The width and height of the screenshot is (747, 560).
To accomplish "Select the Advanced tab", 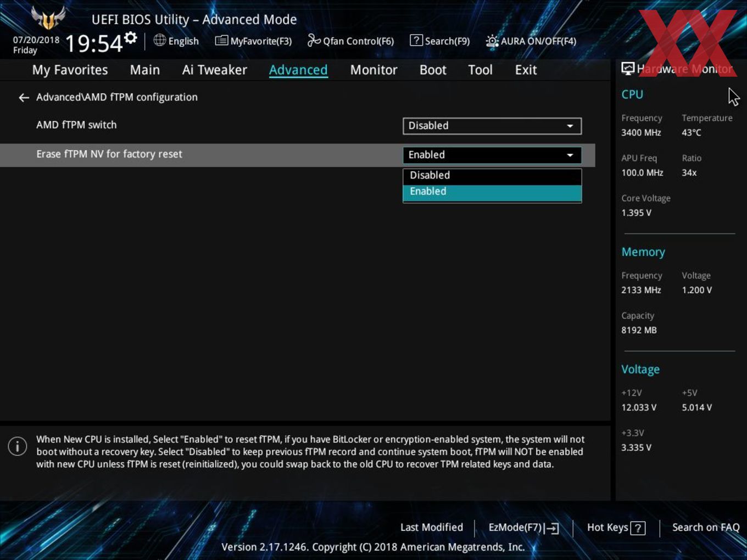I will point(298,70).
